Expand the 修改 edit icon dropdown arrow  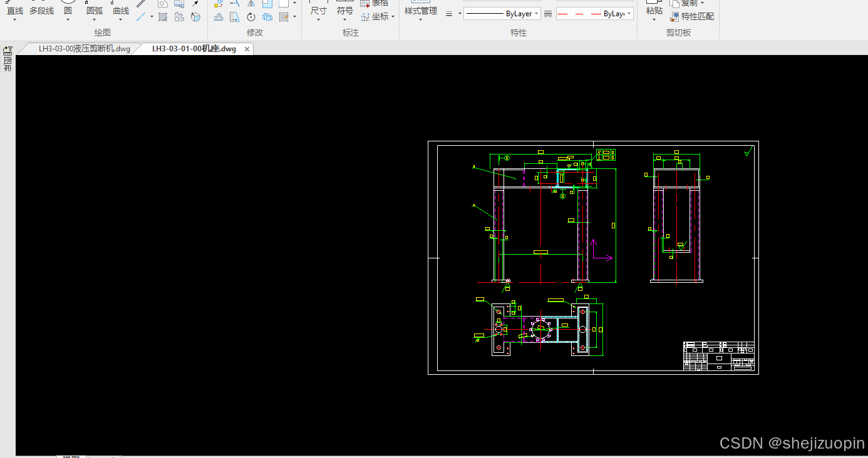[x=294, y=17]
